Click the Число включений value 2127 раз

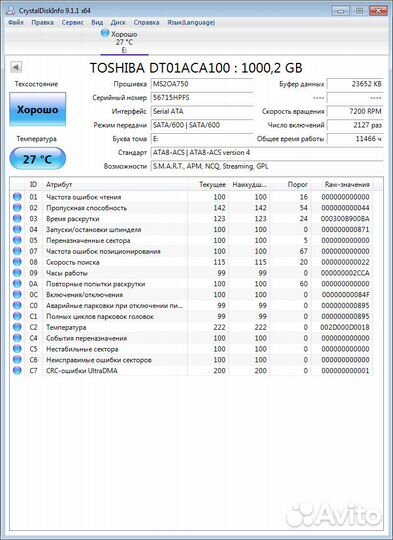tap(355, 125)
